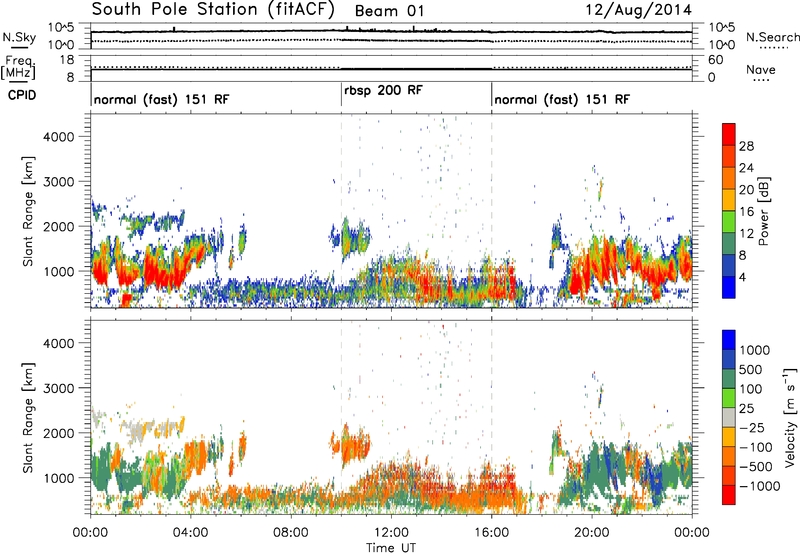Click the '25' velocity color bar tick label
The width and height of the screenshot is (800, 554).
coord(746,409)
